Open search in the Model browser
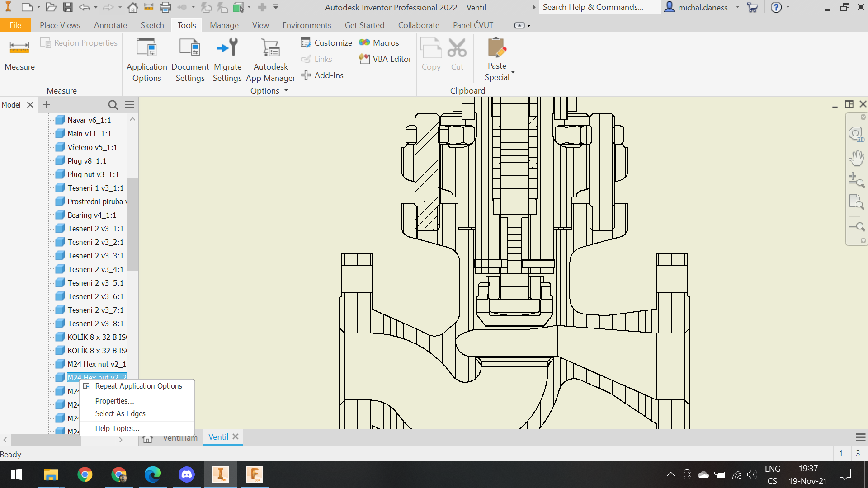This screenshot has width=868, height=488. click(x=113, y=104)
